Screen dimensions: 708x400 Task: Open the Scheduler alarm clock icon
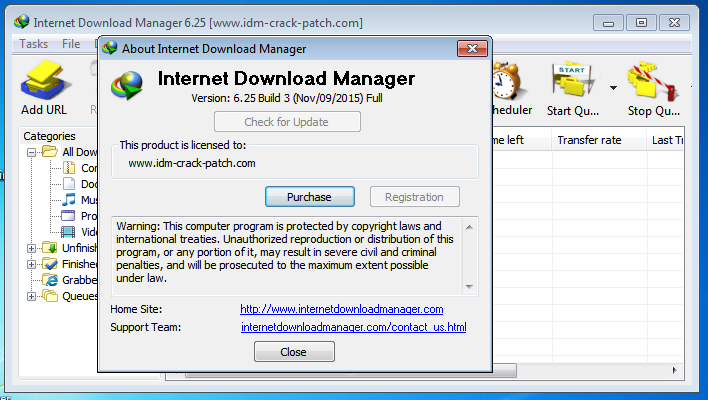tap(508, 81)
